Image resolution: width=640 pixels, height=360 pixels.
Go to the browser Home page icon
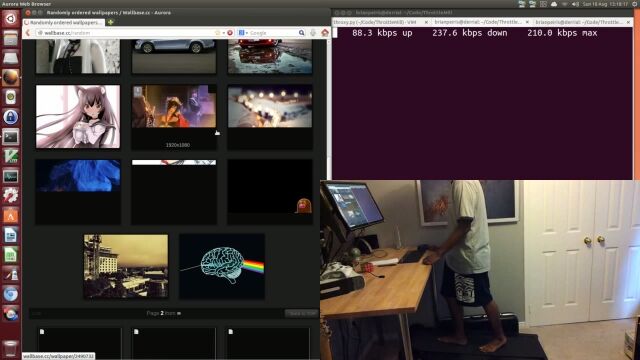coord(325,33)
